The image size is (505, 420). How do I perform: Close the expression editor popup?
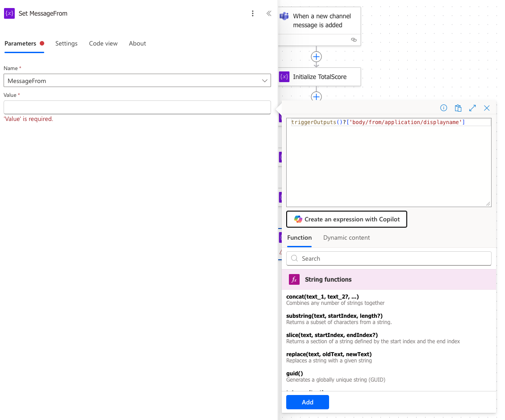[x=487, y=108]
